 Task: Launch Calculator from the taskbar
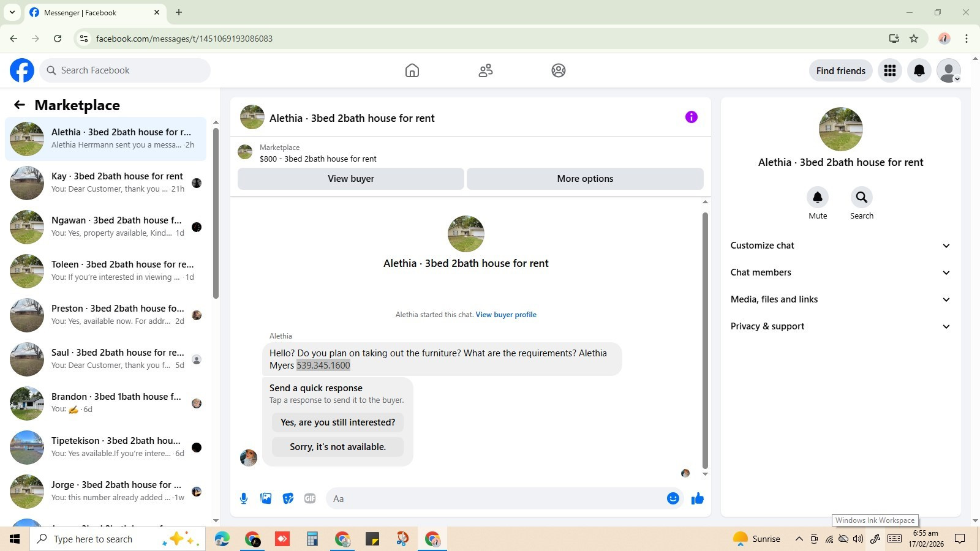312,539
